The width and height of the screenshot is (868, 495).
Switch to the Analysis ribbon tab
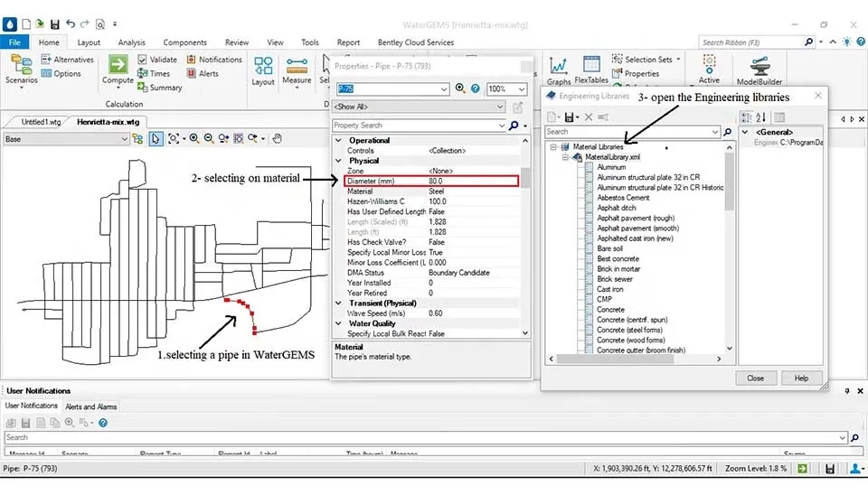(131, 42)
